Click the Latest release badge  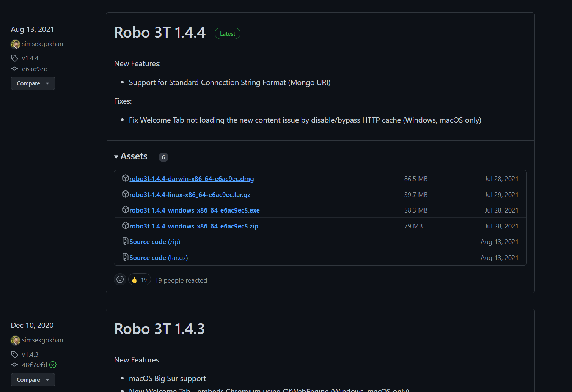click(x=228, y=33)
